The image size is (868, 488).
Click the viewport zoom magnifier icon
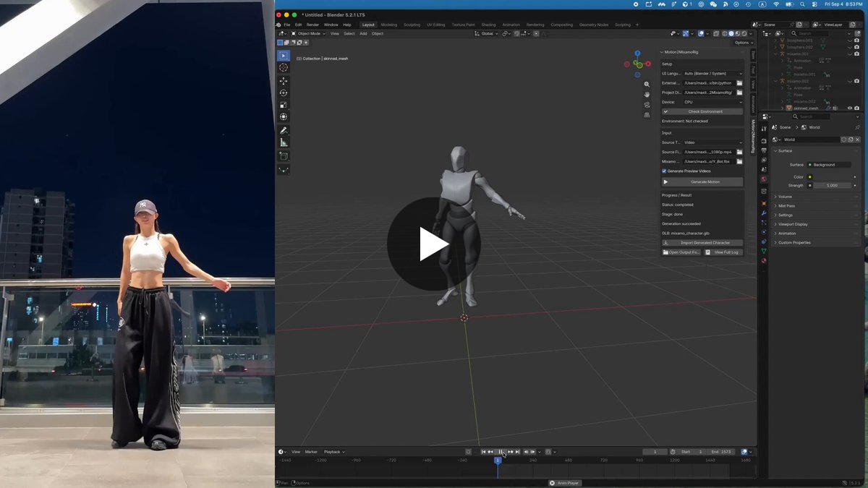[647, 85]
